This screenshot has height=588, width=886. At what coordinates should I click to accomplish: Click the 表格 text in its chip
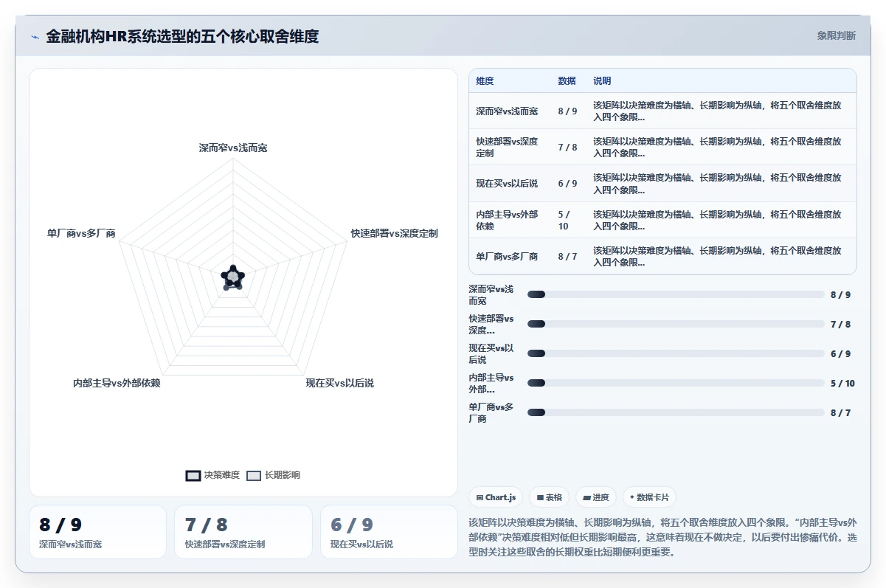(553, 497)
